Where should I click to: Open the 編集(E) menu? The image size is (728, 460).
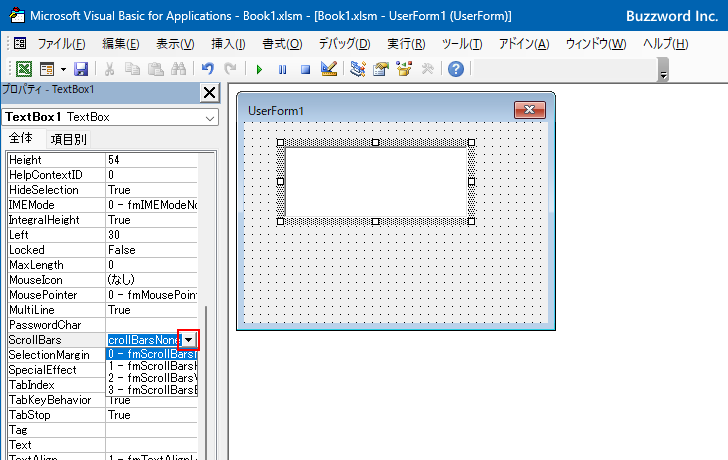coord(121,44)
